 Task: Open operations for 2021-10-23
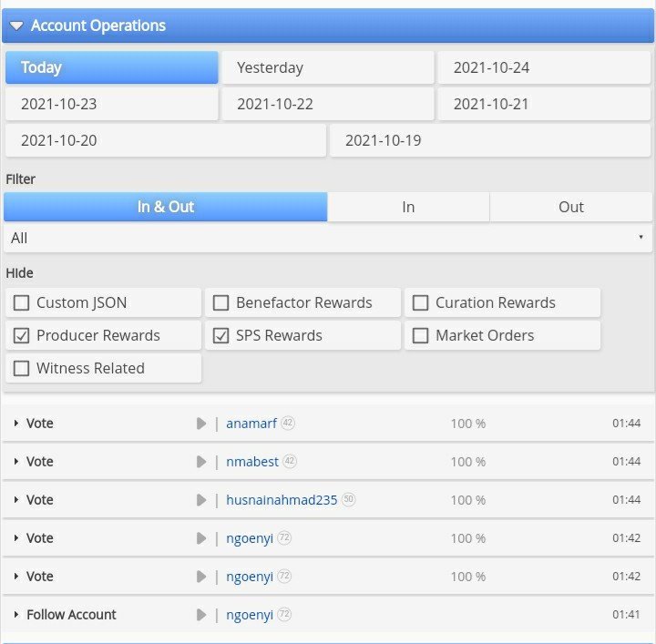tap(112, 104)
